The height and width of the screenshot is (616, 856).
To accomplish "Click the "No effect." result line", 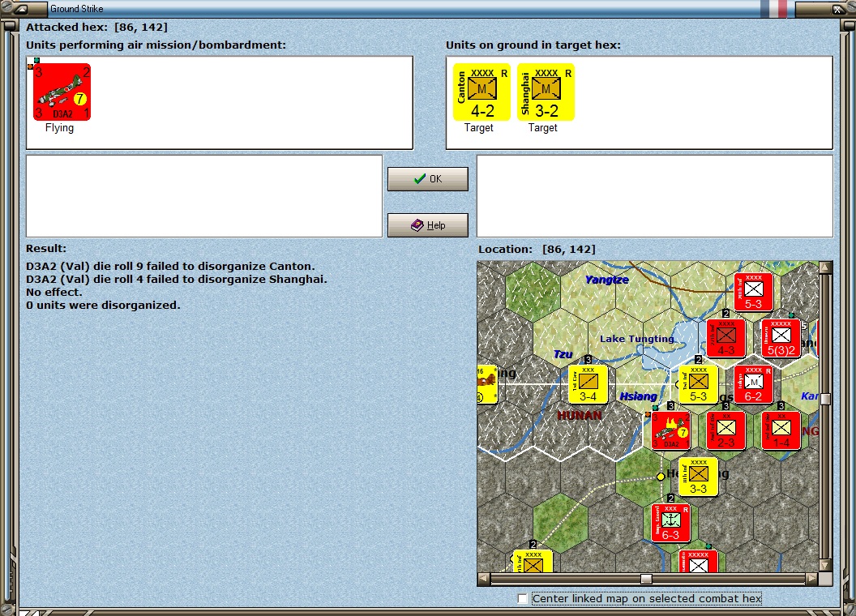I will (54, 292).
